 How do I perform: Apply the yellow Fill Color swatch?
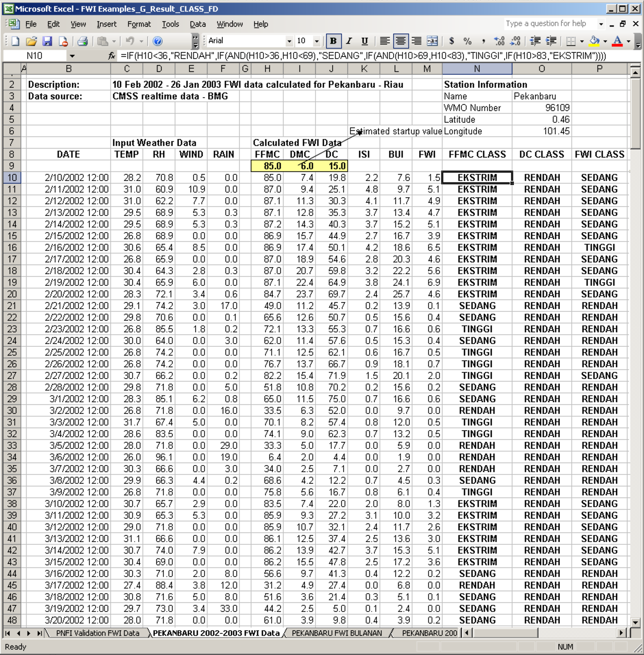click(x=594, y=41)
